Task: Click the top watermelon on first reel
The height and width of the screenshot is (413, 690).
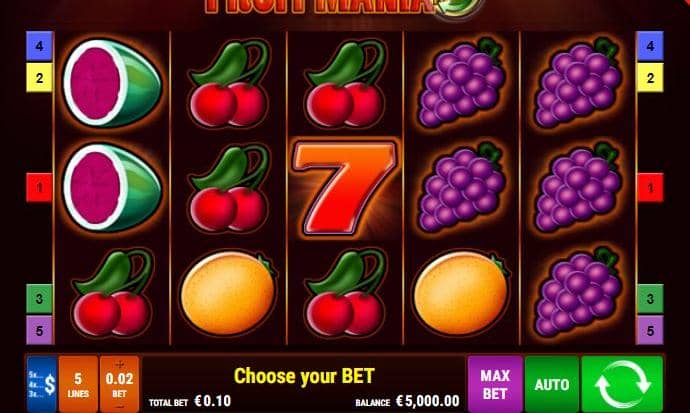Action: (113, 83)
